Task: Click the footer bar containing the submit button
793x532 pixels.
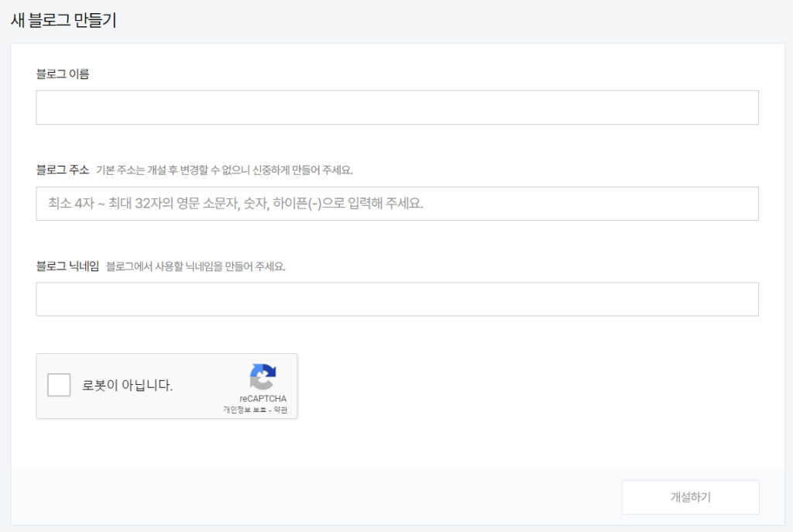Action: point(310,497)
